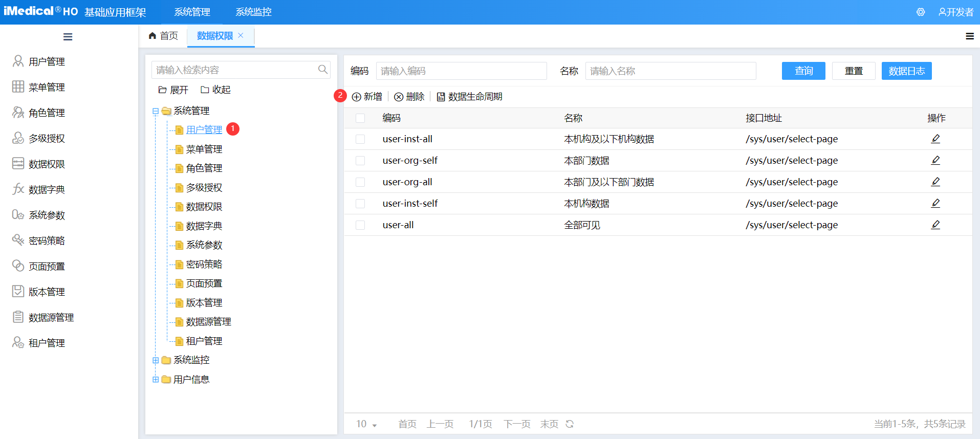Open the 系统管理 top menu
Viewport: 980px width, 439px height.
tap(192, 12)
